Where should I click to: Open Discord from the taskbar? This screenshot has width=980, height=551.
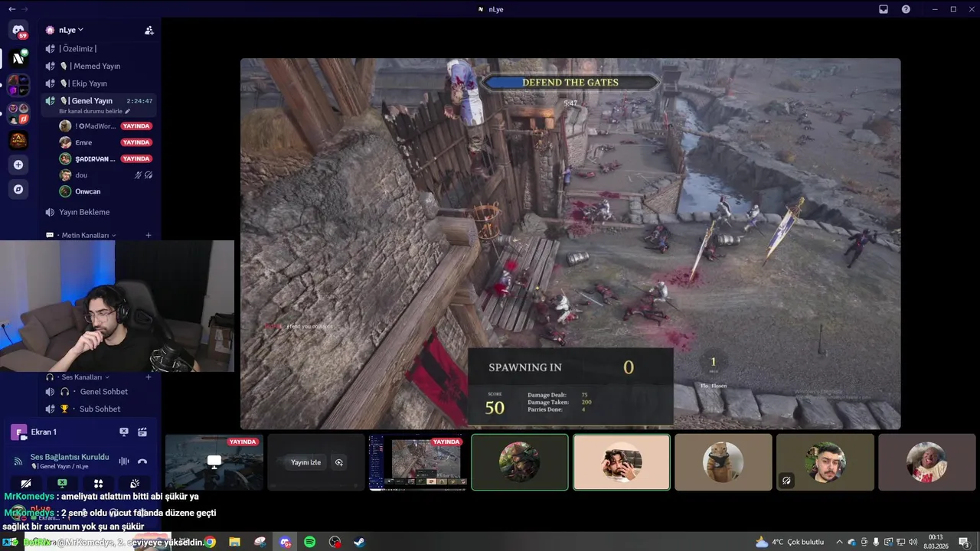[x=286, y=542]
